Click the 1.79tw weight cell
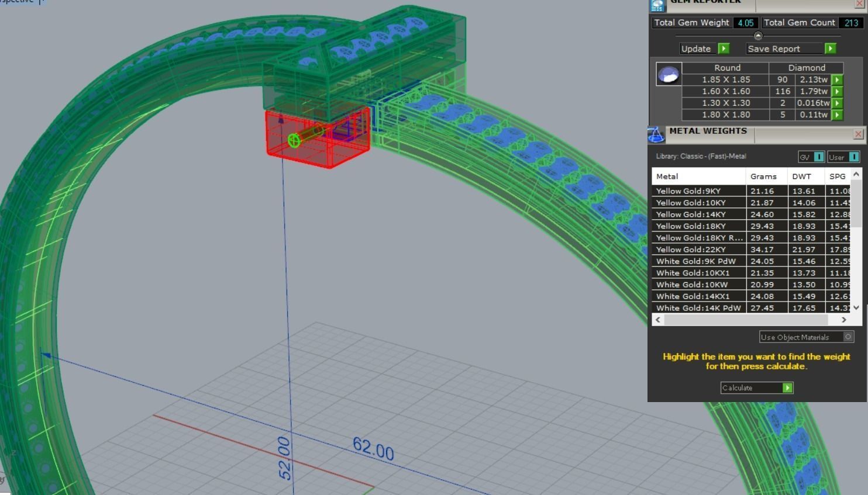The width and height of the screenshot is (868, 495). pyautogui.click(x=814, y=92)
